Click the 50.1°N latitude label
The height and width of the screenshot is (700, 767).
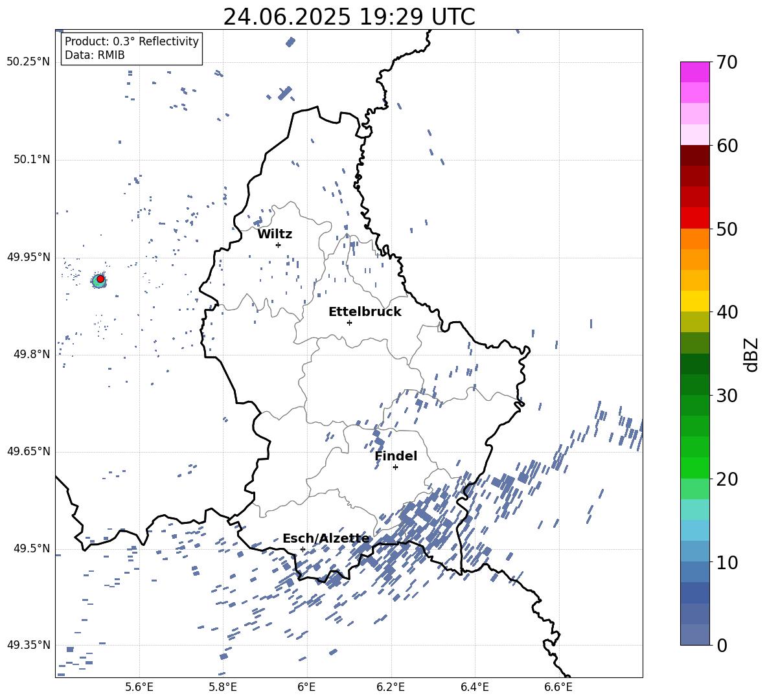[x=32, y=159]
